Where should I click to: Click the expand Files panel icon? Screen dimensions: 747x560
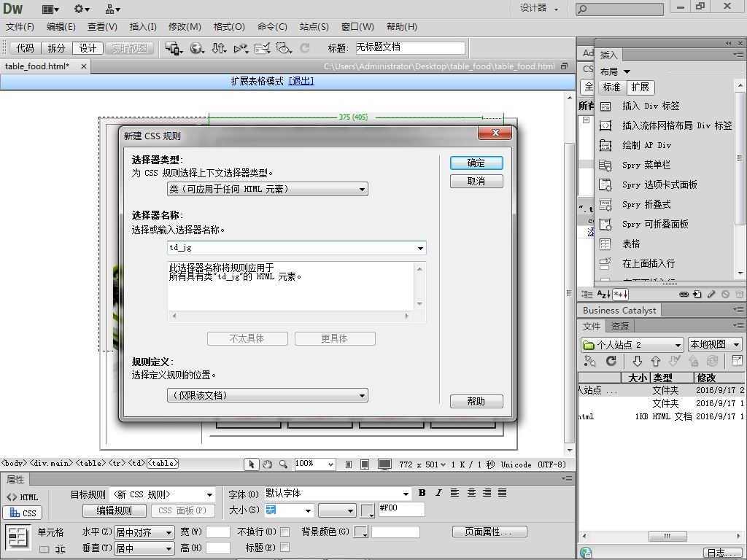point(737,360)
